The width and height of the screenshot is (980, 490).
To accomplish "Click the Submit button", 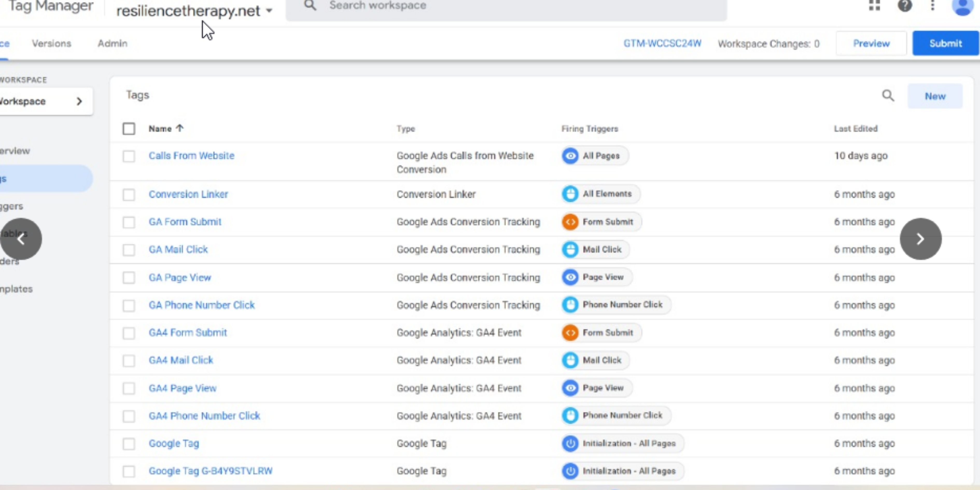I will coord(946,43).
